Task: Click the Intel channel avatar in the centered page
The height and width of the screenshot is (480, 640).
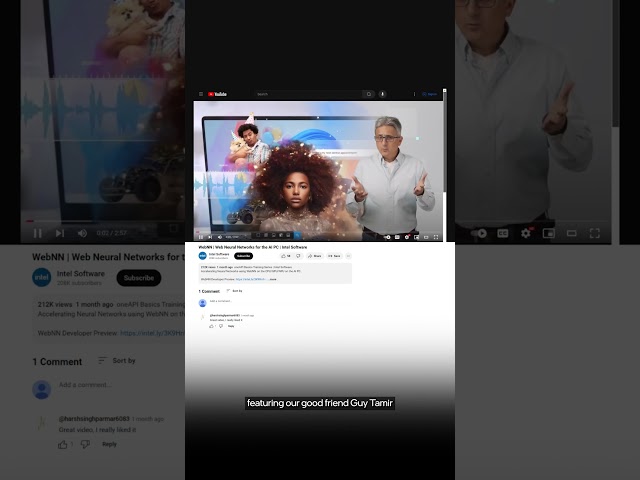Action: tap(202, 256)
